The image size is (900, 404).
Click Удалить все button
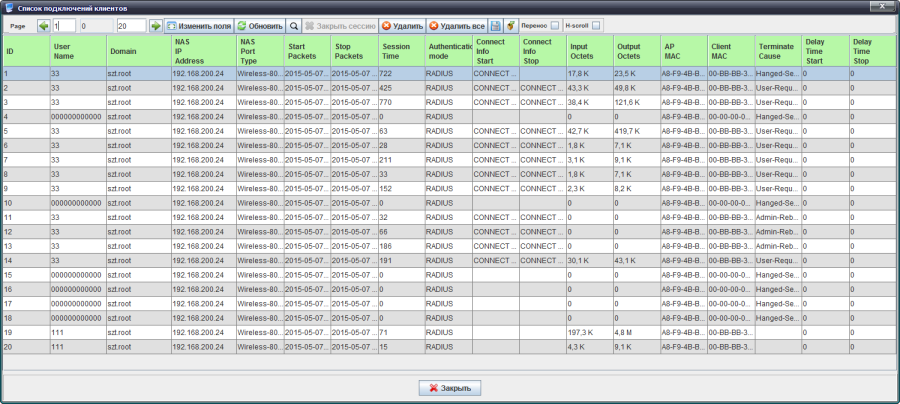pyautogui.click(x=456, y=25)
